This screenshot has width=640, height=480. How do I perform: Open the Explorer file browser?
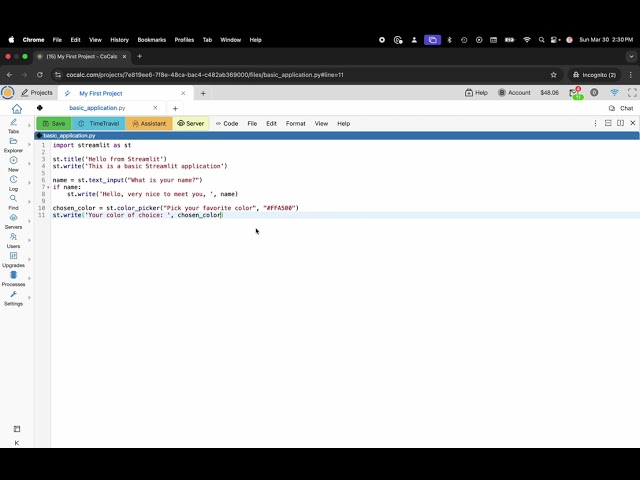click(13, 145)
